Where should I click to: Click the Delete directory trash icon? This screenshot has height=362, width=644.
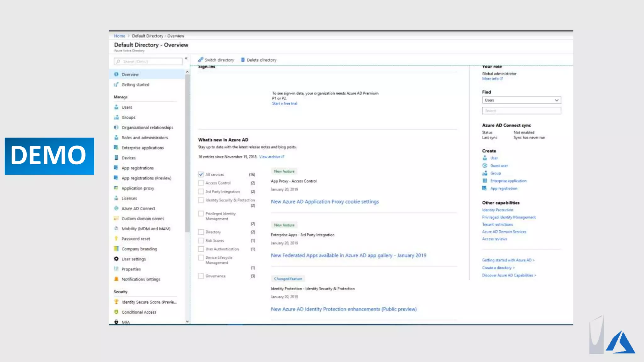(x=243, y=60)
